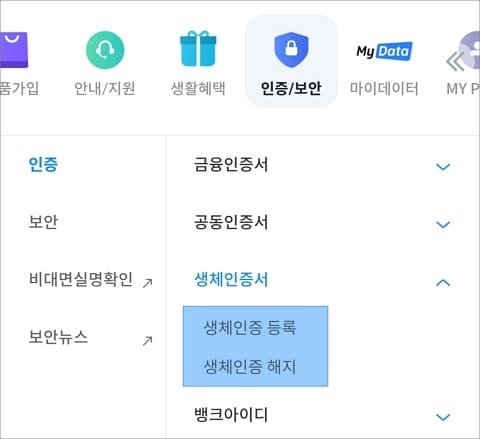Open the purple shopping bag icon
Viewport: 480px width, 439px height.
[x=13, y=50]
